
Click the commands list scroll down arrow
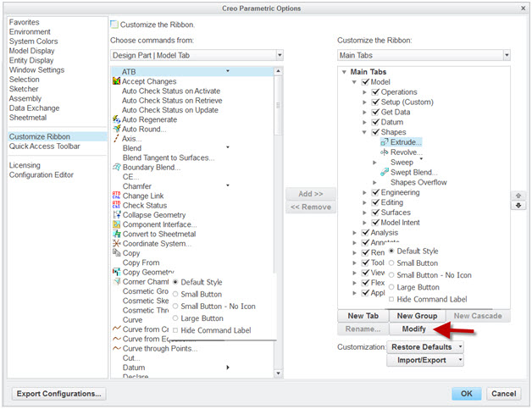[x=278, y=373]
